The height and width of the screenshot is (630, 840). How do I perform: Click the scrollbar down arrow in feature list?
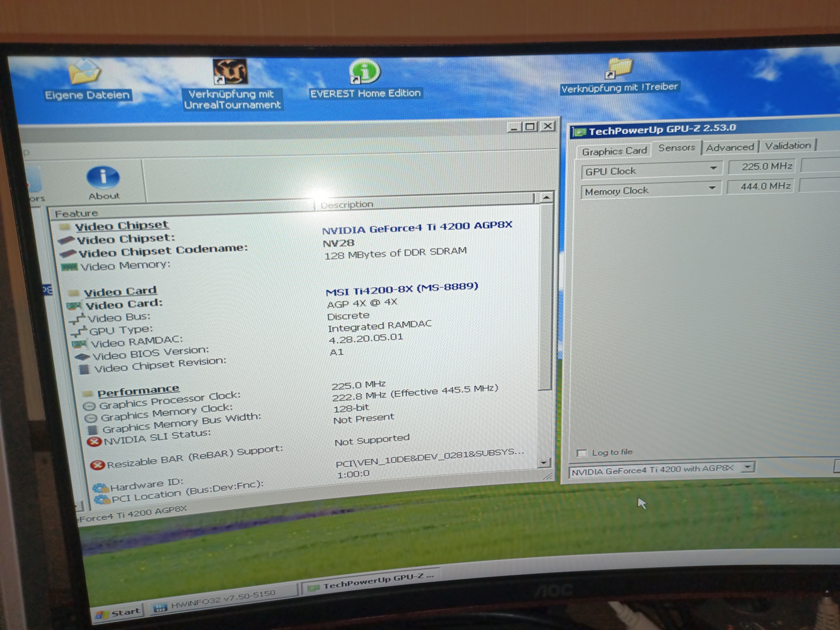click(x=543, y=463)
